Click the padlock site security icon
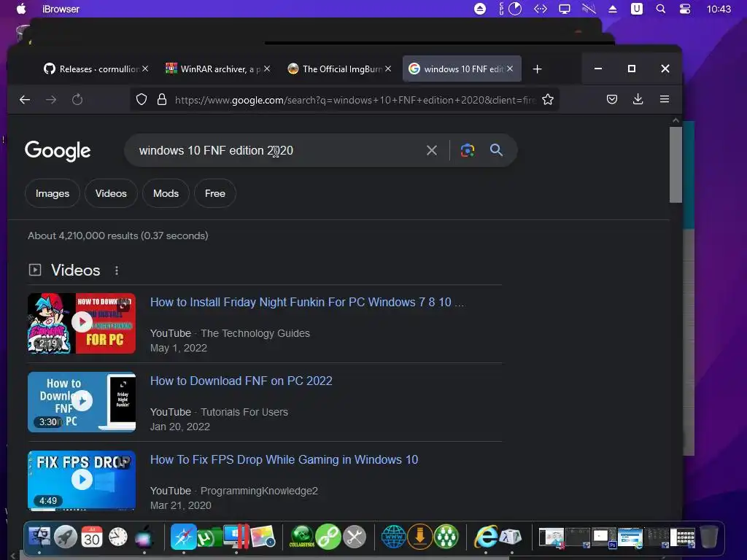The height and width of the screenshot is (560, 747). (162, 99)
